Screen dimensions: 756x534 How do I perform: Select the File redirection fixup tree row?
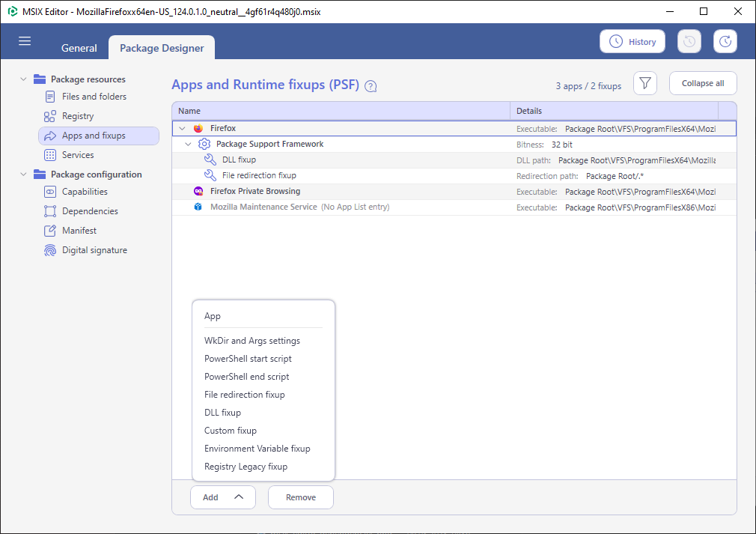tap(454, 175)
